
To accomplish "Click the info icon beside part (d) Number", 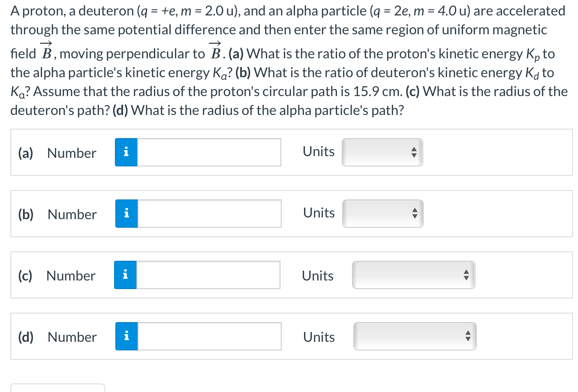I will [x=126, y=336].
